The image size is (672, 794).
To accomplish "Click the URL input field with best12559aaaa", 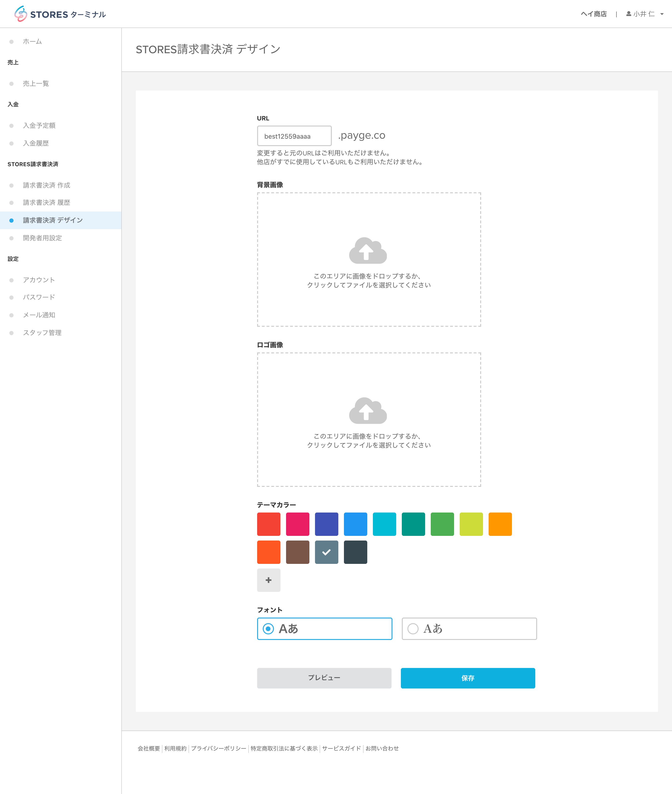I will point(294,136).
